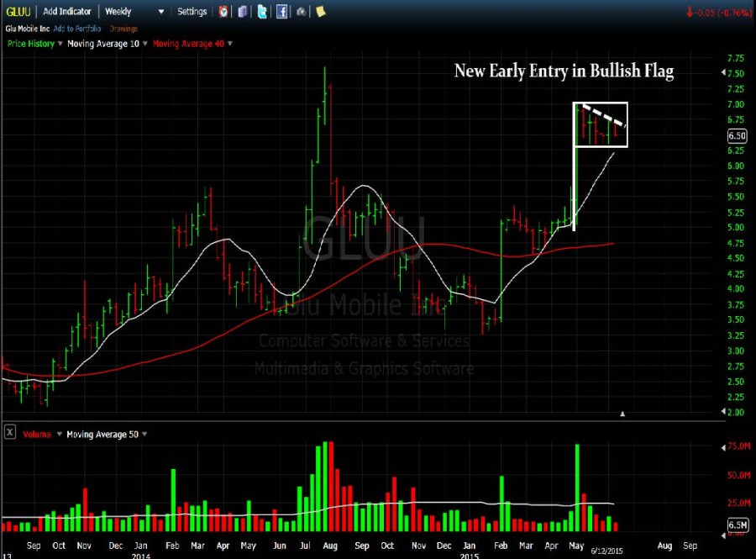Image resolution: width=756 pixels, height=559 pixels.
Task: Click the camera snapshot icon
Action: click(x=301, y=12)
